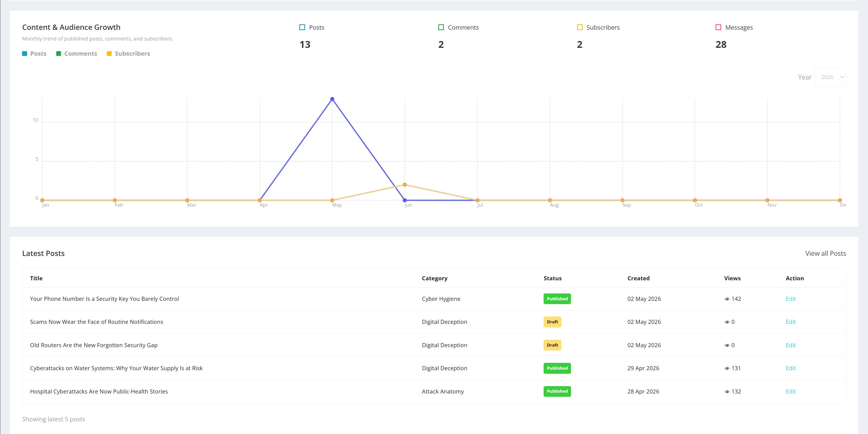This screenshot has height=434, width=868.
Task: Toggle Comments series in chart legend
Action: point(77,54)
